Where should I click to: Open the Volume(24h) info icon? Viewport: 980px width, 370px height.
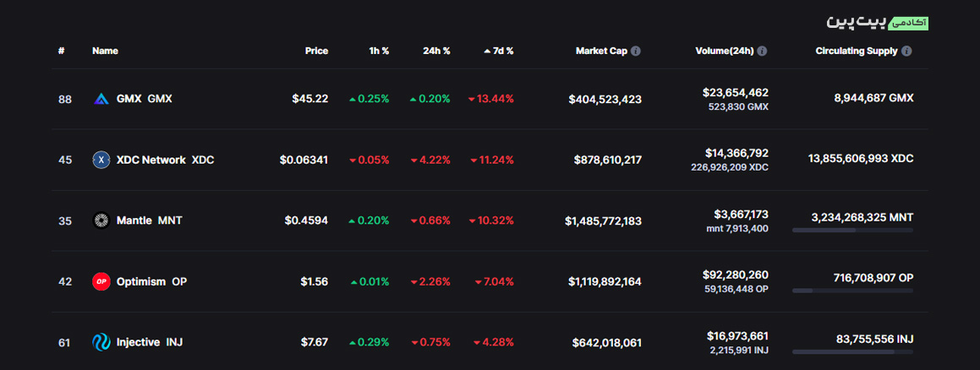[762, 51]
